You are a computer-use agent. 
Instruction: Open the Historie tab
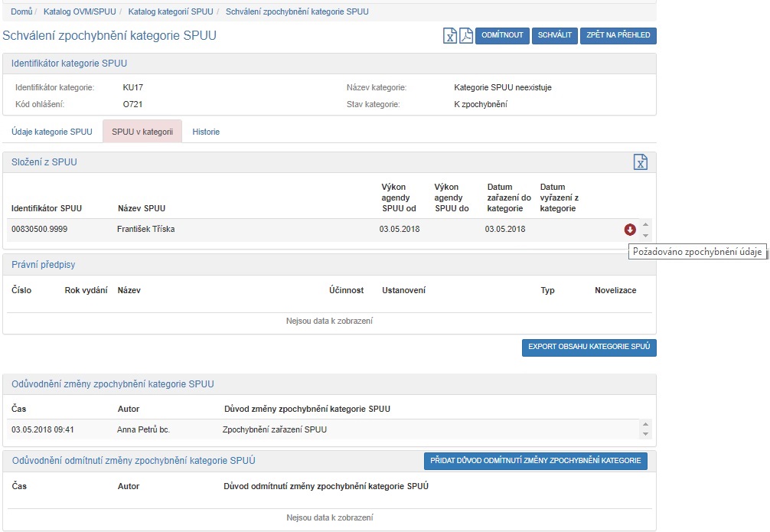pyautogui.click(x=206, y=132)
